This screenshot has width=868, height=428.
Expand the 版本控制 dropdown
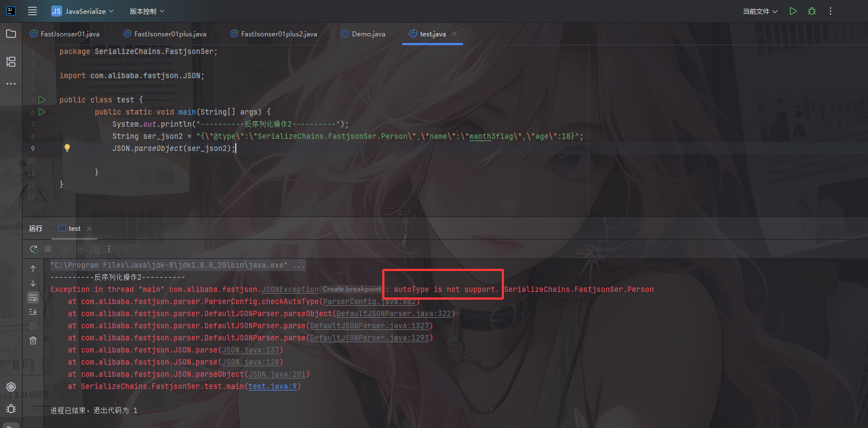tap(147, 11)
